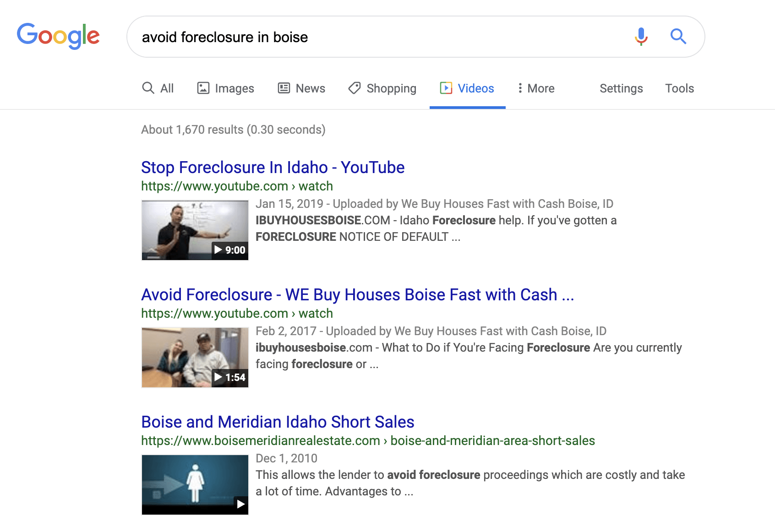Switch to the Shopping results tab
The height and width of the screenshot is (532, 775).
pyautogui.click(x=391, y=88)
